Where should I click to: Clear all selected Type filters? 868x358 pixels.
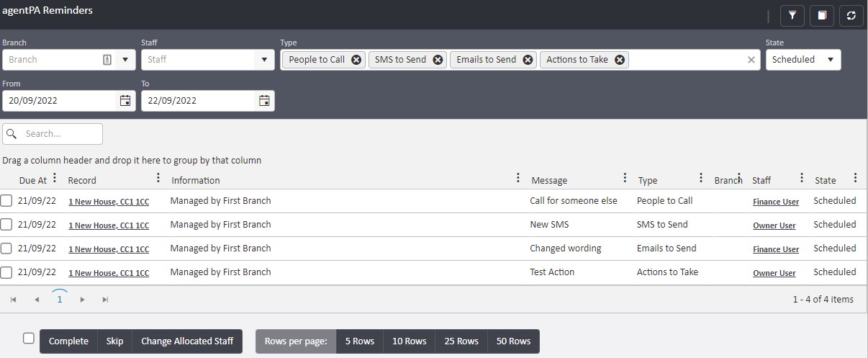click(x=751, y=60)
